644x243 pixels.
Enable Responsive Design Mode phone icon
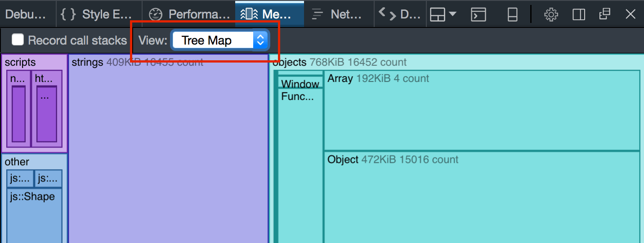512,15
